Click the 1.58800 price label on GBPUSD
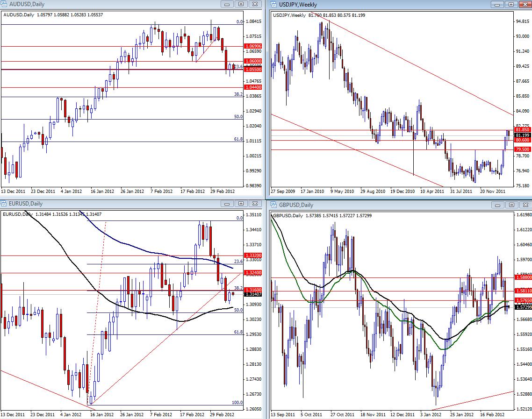 coord(524,277)
